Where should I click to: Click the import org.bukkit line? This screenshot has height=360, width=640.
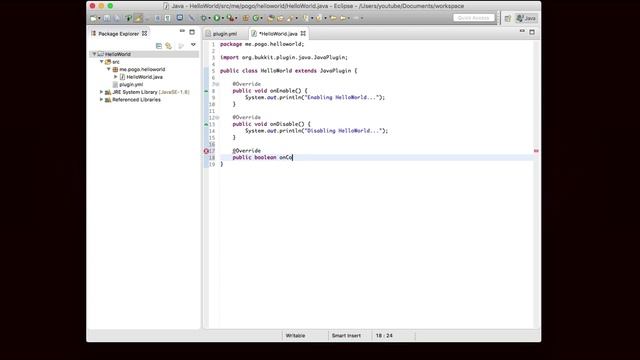[x=284, y=58]
